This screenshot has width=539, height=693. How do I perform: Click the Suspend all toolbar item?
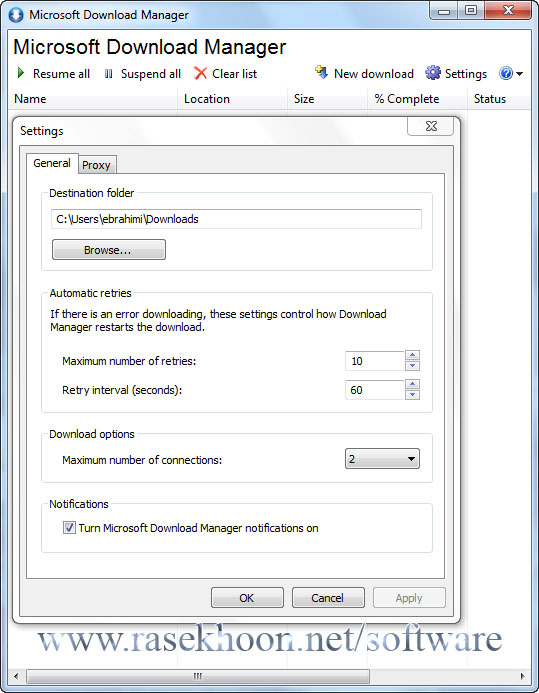pos(142,74)
